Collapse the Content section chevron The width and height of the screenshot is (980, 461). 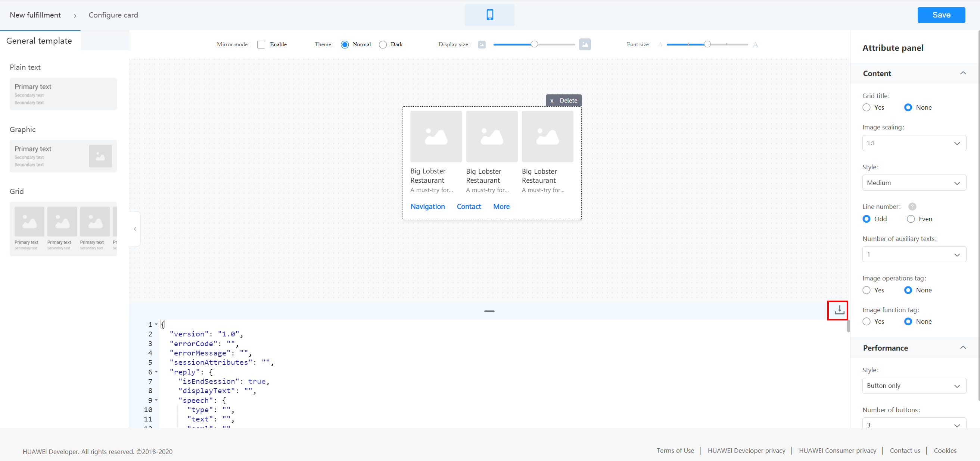pyautogui.click(x=963, y=73)
